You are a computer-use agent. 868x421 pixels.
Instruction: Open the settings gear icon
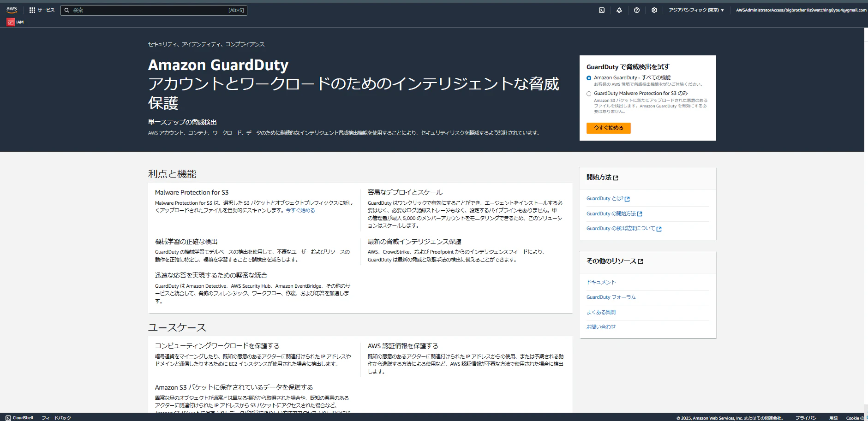tap(654, 10)
